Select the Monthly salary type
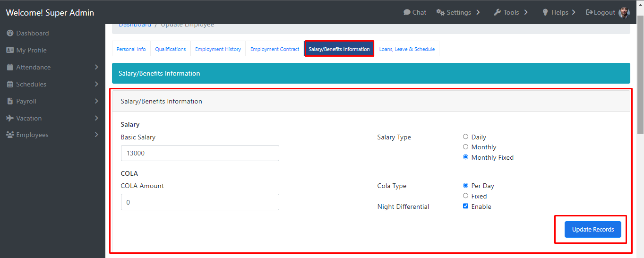Viewport: 644px width, 258px height. point(465,147)
